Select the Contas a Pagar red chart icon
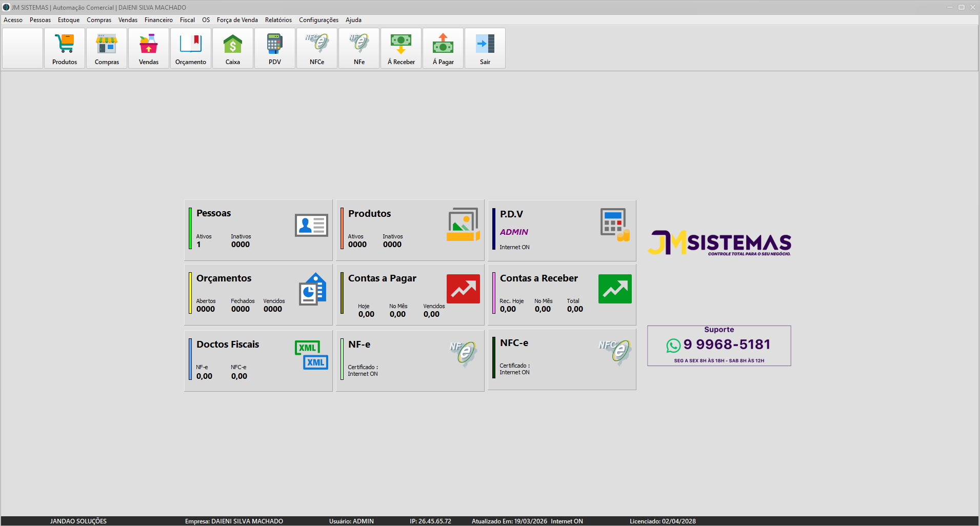Screen dimensions: 980x526 (x=463, y=289)
